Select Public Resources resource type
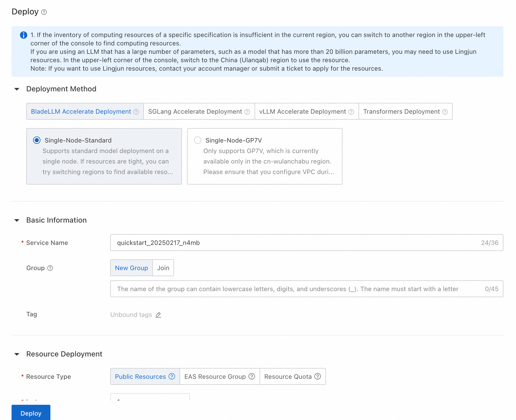This screenshot has width=516, height=420. point(145,376)
